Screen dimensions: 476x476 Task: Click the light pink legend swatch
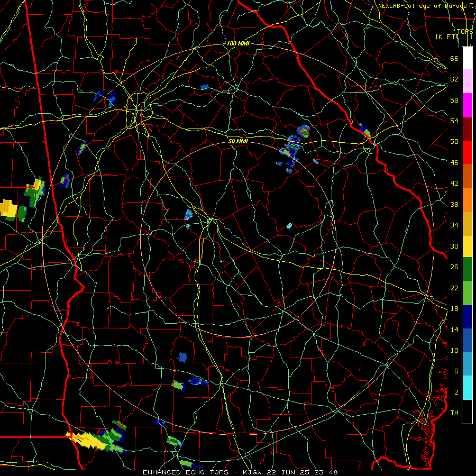tap(467, 81)
